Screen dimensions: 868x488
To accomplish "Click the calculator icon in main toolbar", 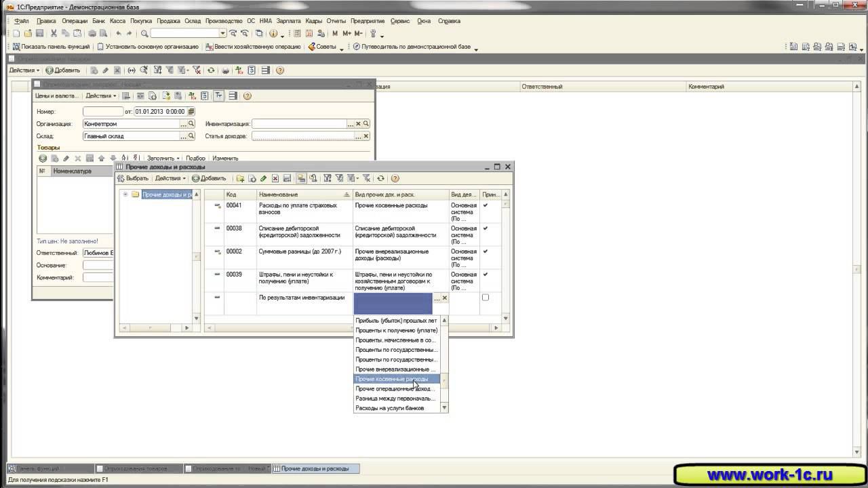I will (x=297, y=33).
